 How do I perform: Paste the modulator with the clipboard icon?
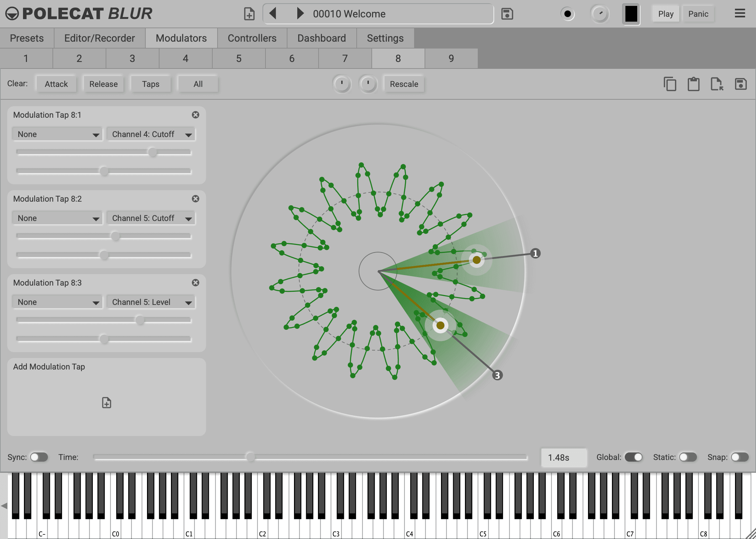click(x=693, y=84)
